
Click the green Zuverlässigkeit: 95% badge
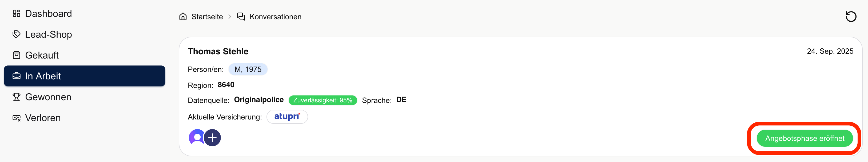[x=322, y=100]
